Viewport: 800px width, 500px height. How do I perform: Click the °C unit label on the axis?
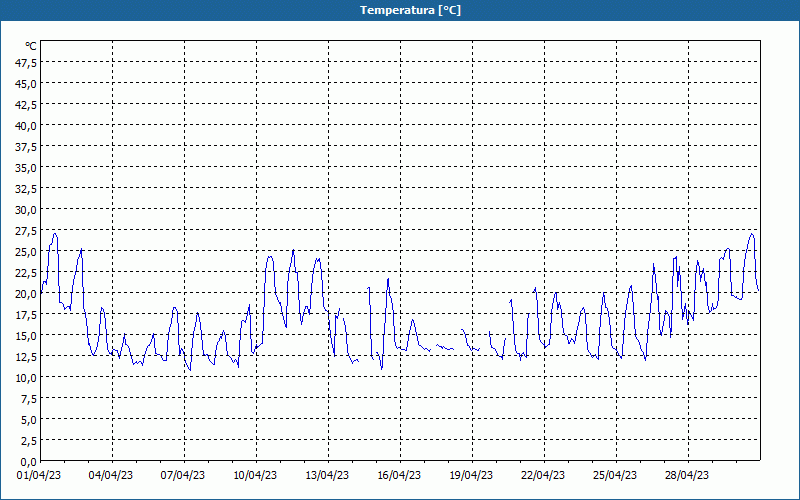point(31,46)
